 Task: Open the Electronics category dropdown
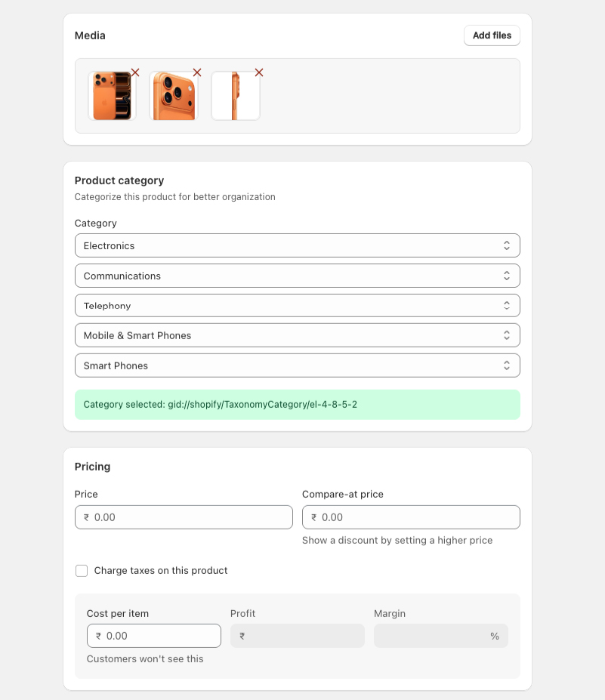[297, 245]
